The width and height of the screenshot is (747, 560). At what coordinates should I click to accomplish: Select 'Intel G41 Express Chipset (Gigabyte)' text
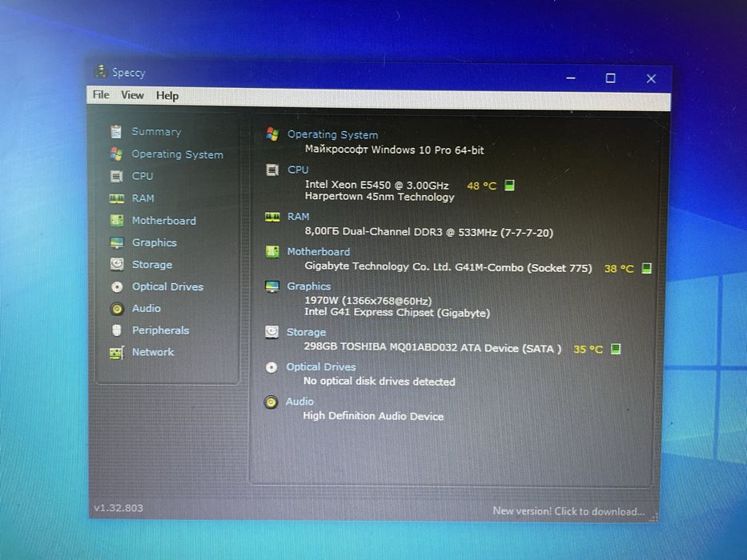(397, 312)
